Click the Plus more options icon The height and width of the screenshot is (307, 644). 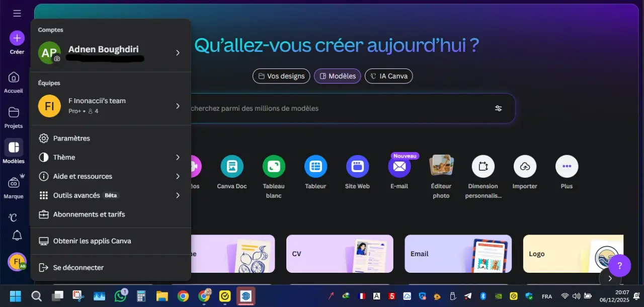567,166
